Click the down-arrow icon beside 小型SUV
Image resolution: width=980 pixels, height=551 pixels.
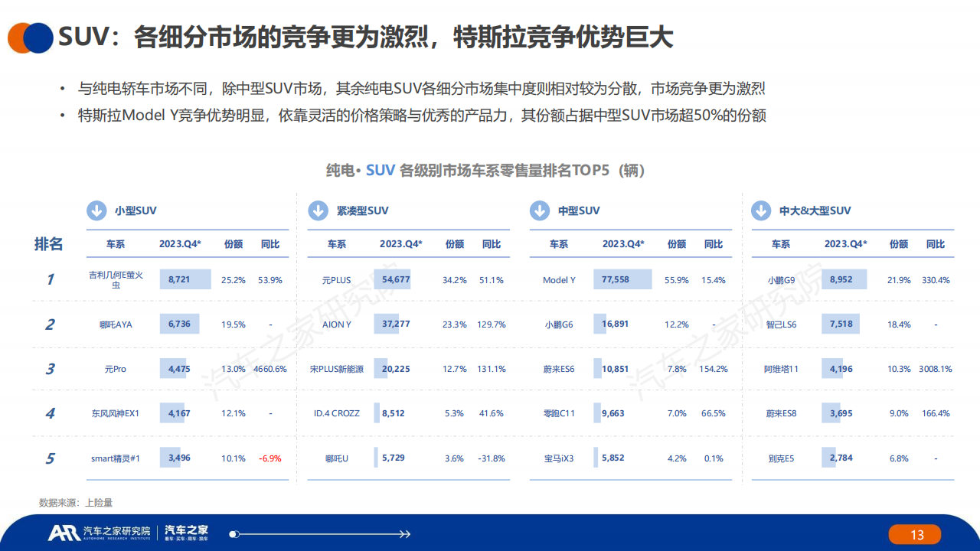pos(96,210)
